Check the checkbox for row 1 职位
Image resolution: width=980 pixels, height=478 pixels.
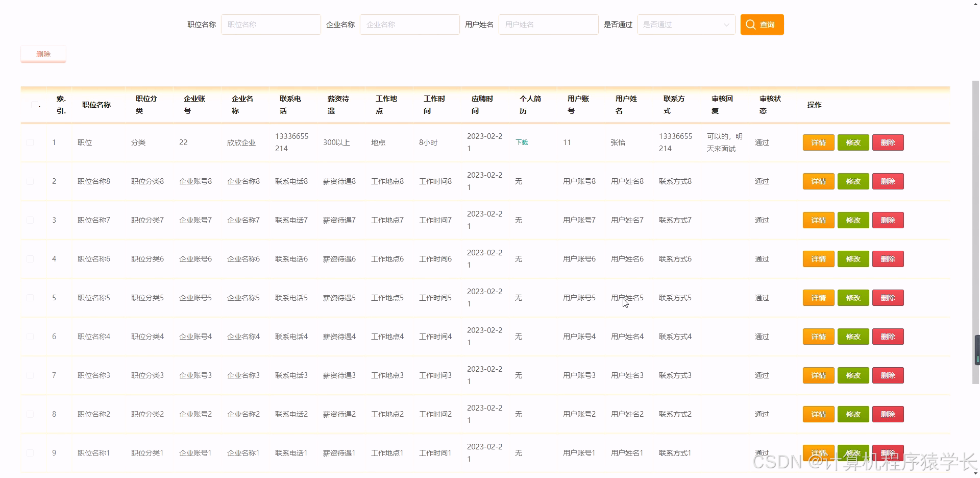point(30,142)
